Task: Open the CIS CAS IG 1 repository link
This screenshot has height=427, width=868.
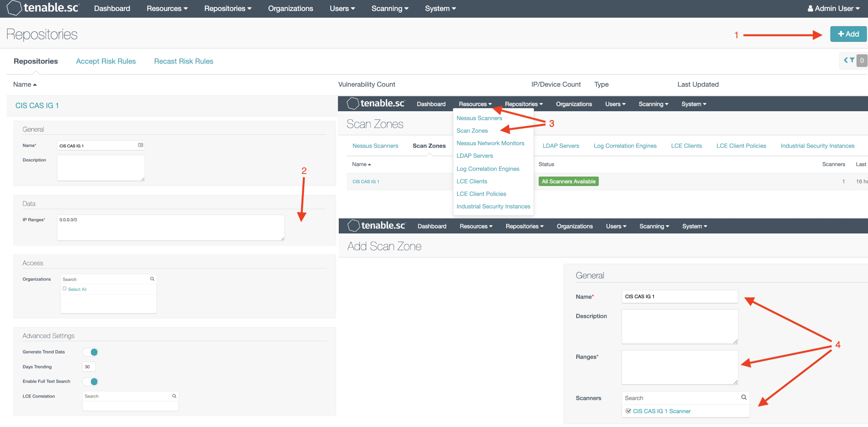Action: (37, 105)
